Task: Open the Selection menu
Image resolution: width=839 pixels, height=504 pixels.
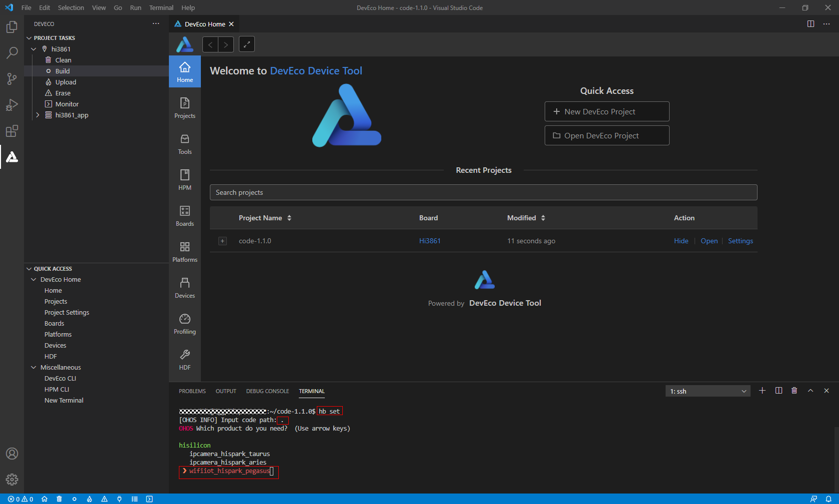Action: (x=71, y=7)
